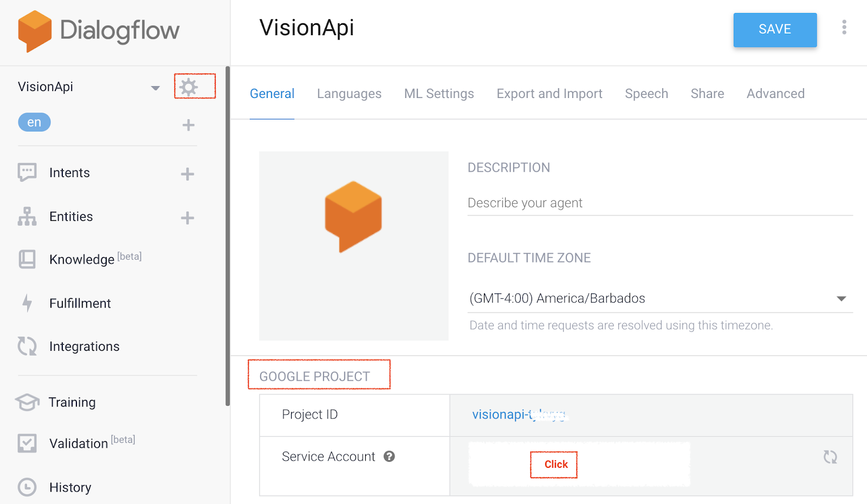Expand the VisionApi agent selector dropdown
The image size is (867, 504).
click(155, 88)
